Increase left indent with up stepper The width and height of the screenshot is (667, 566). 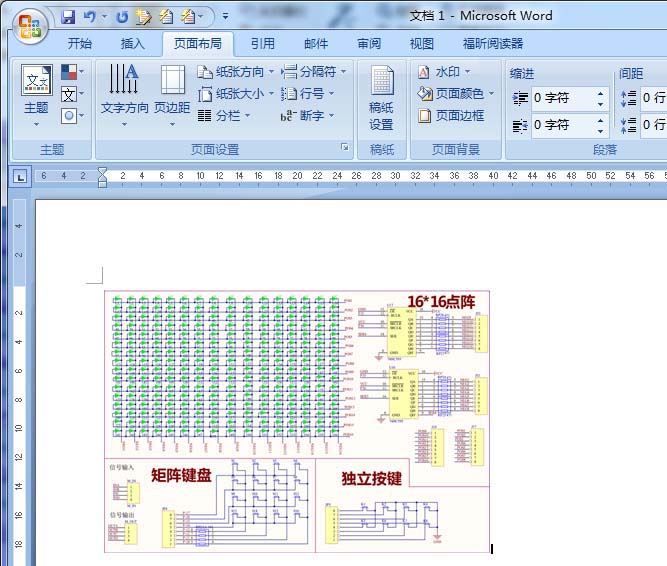pos(600,94)
